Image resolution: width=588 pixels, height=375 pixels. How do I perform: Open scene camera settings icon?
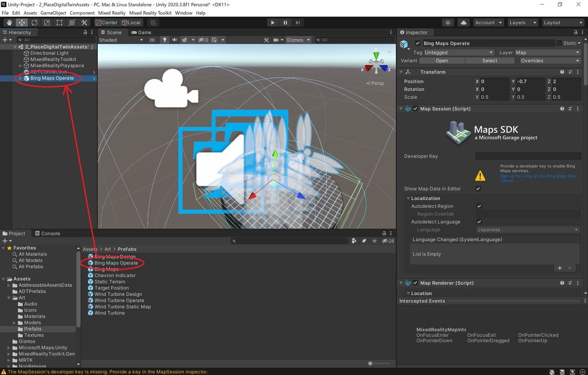276,40
